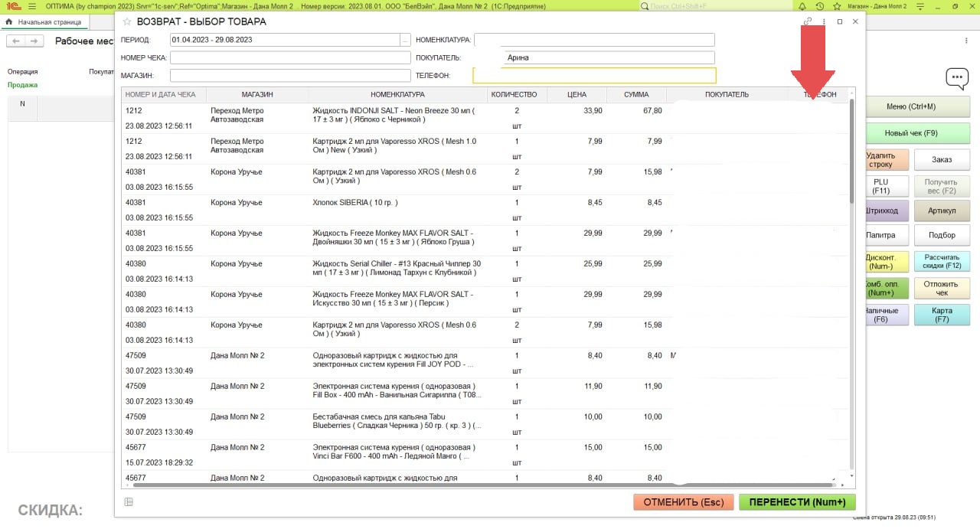Open the dialog's three-dot more menu
This screenshot has height=529, width=980.
(824, 21)
